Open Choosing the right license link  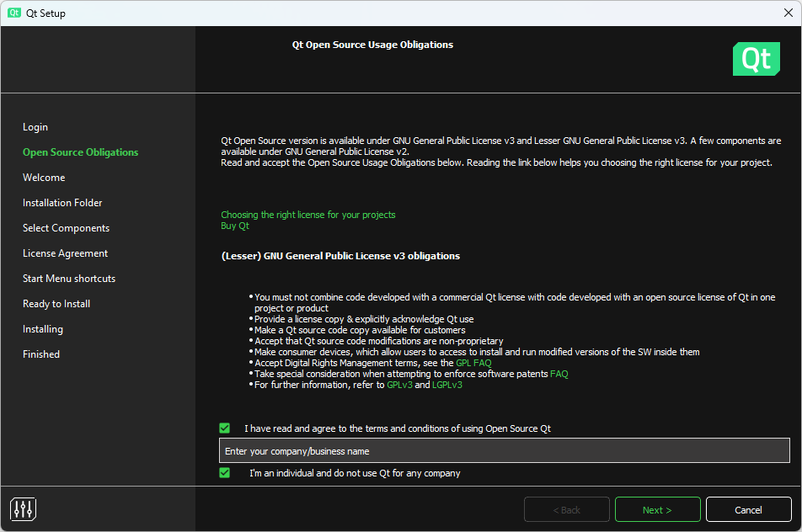pyautogui.click(x=308, y=215)
